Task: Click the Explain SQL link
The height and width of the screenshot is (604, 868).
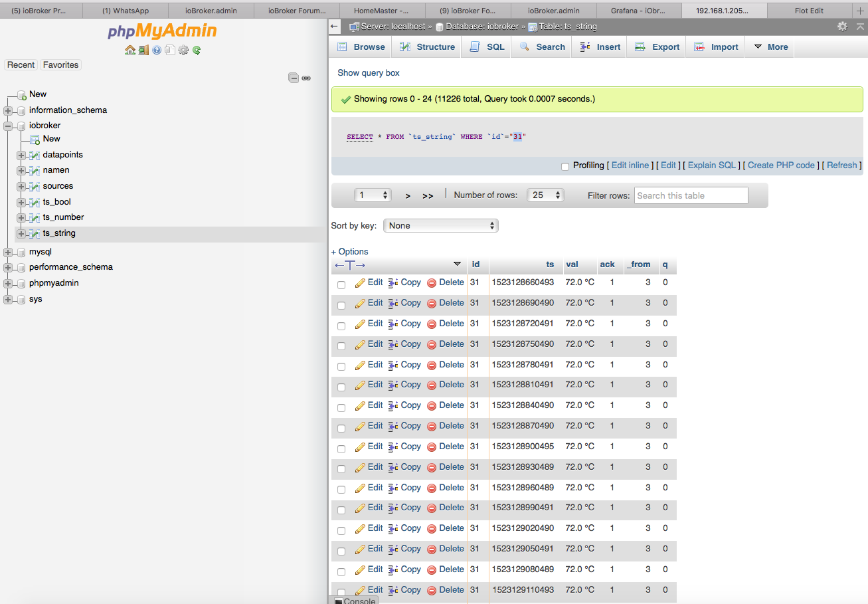Action: 712,165
